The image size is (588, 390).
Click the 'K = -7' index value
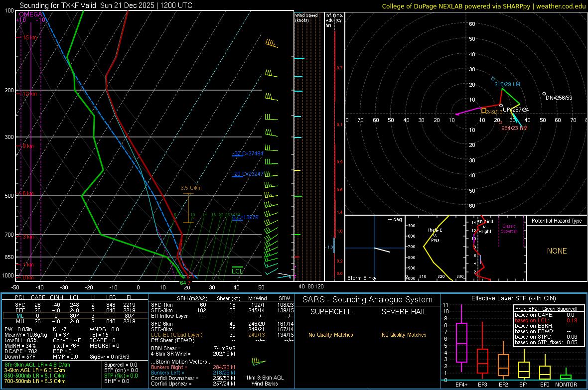click(60, 329)
